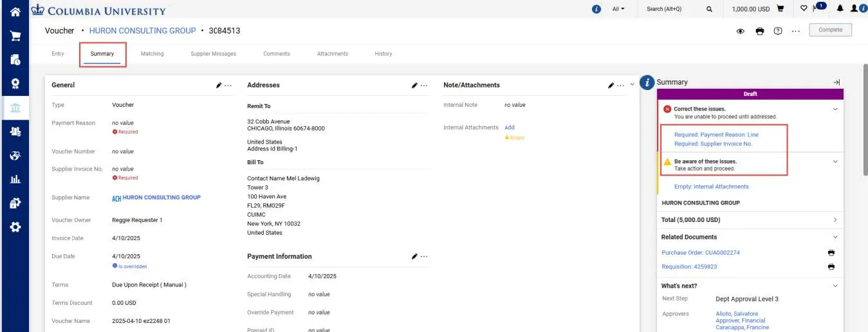The height and width of the screenshot is (332, 868).
Task: Switch to the Entry tab
Action: pos(58,54)
